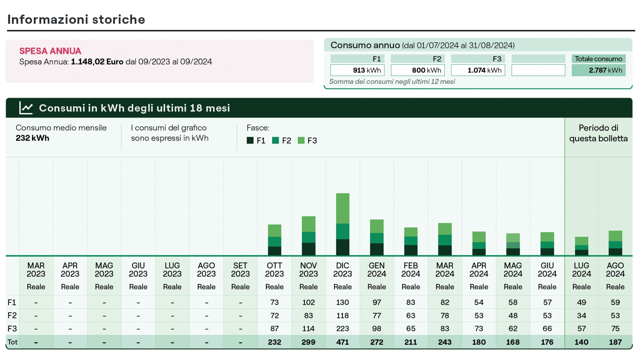This screenshot has height=362, width=644.
Task: Select the F2 800 kWh value box
Action: [418, 70]
